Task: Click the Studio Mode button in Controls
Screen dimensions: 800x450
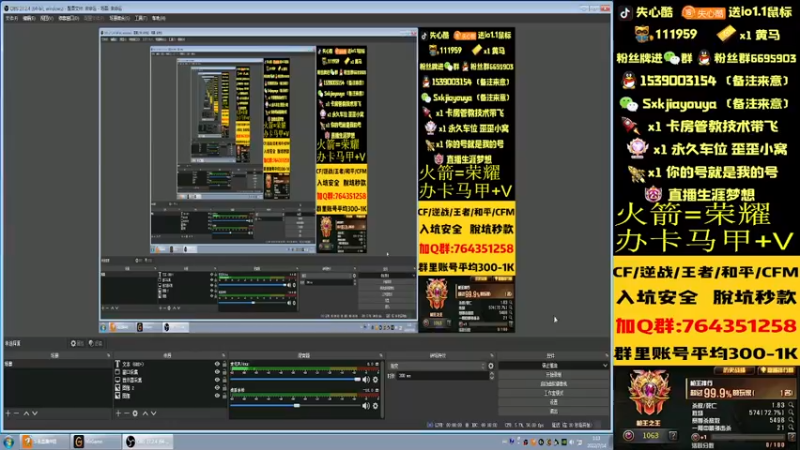Action: [x=554, y=393]
